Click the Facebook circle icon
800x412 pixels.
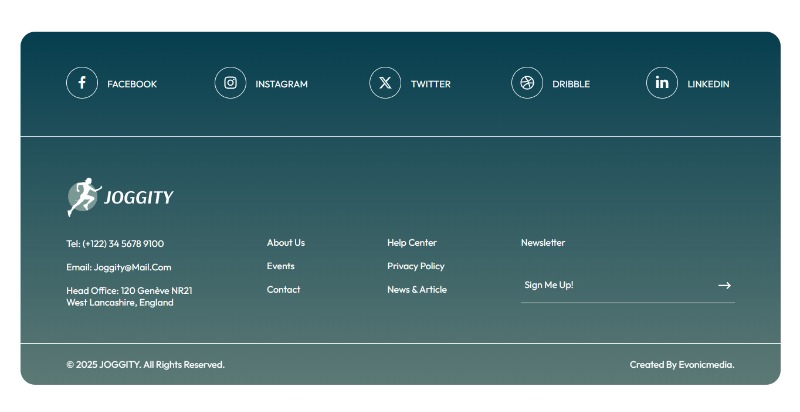point(82,83)
